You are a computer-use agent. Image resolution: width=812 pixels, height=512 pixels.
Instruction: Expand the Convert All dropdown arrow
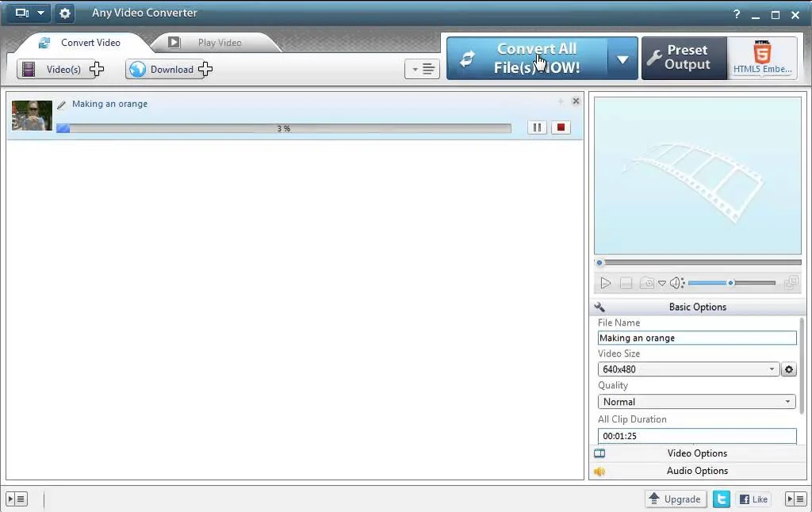622,59
